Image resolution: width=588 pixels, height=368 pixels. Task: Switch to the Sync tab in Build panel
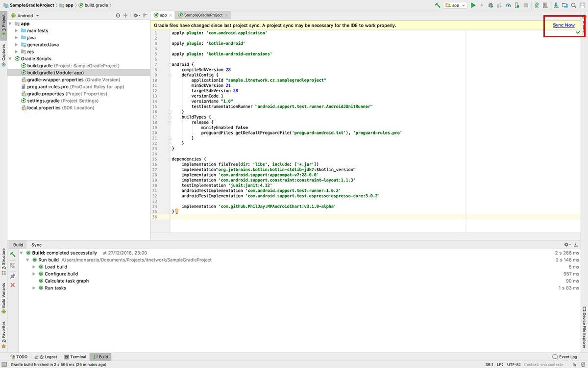35,244
